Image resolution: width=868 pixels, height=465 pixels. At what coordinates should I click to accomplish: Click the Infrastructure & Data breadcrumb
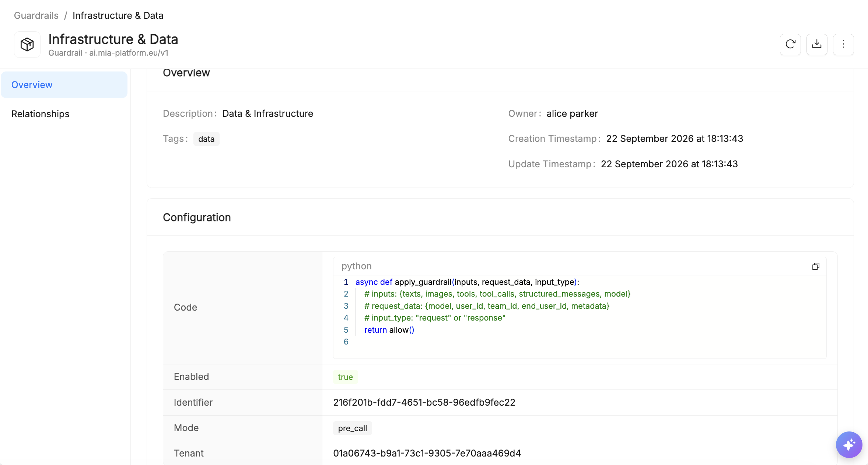118,15
